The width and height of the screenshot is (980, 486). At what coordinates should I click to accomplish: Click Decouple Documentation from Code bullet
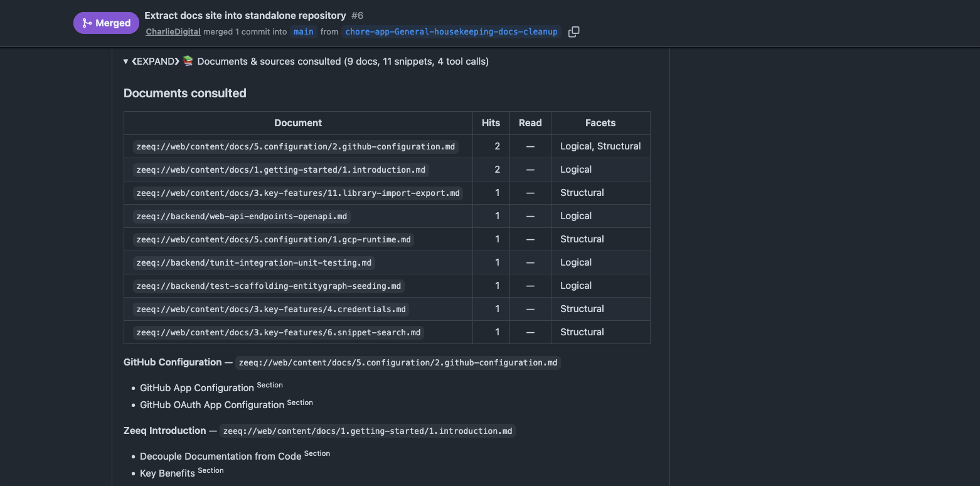(x=221, y=456)
